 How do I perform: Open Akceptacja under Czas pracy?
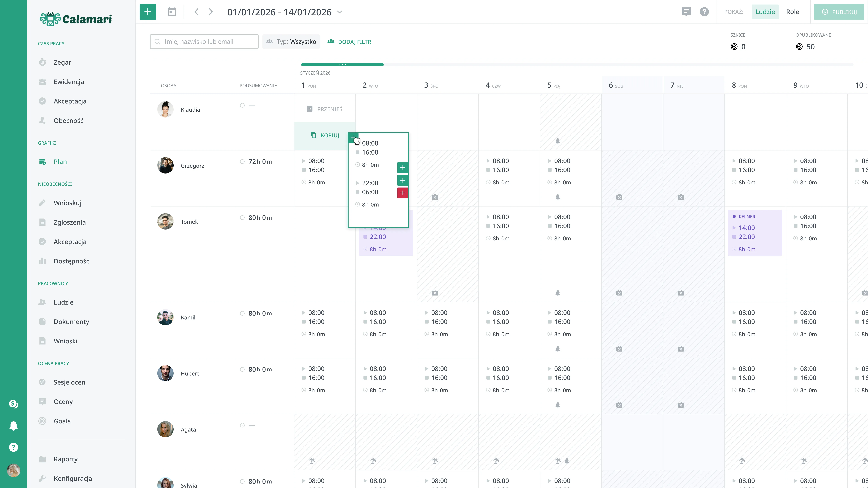(70, 101)
